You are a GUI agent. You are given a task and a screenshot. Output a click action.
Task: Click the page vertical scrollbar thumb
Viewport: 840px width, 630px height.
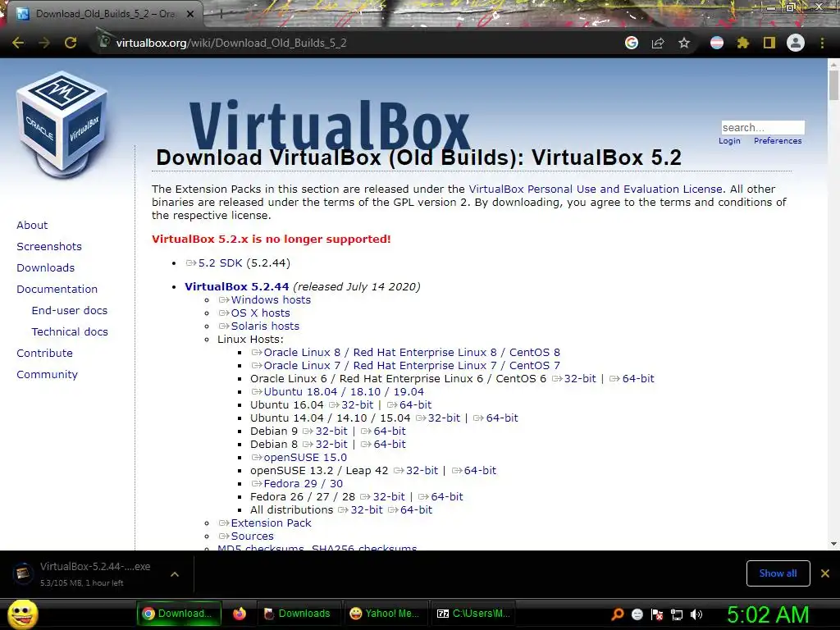[x=833, y=84]
